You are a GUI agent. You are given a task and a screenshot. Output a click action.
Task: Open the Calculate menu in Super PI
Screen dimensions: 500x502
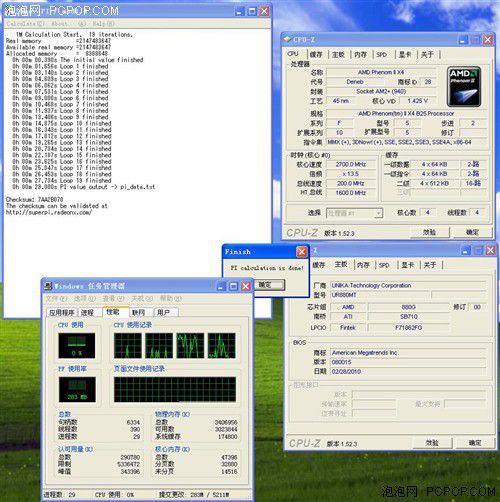(25, 24)
